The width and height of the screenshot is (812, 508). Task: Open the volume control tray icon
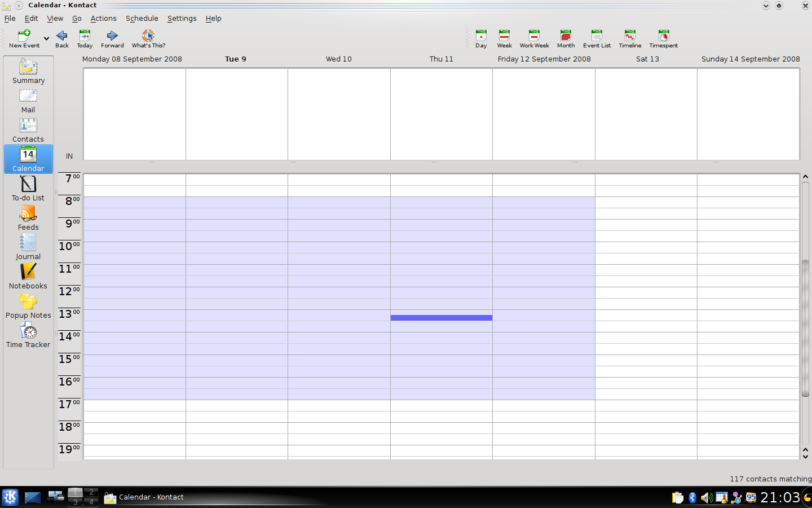[706, 498]
